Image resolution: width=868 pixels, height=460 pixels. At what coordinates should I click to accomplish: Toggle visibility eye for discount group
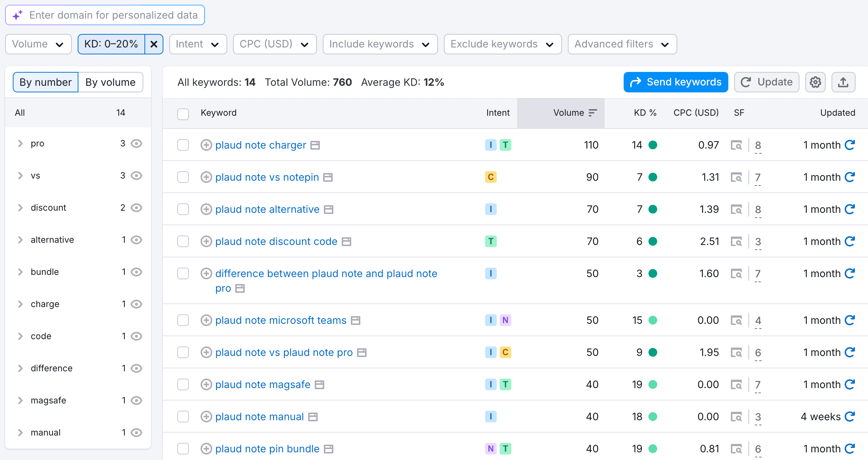pyautogui.click(x=136, y=208)
